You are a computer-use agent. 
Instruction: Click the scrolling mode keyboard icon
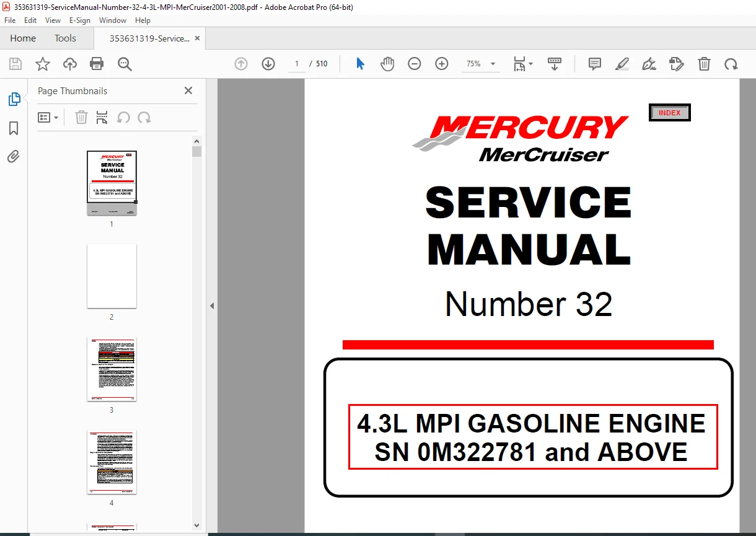point(554,64)
